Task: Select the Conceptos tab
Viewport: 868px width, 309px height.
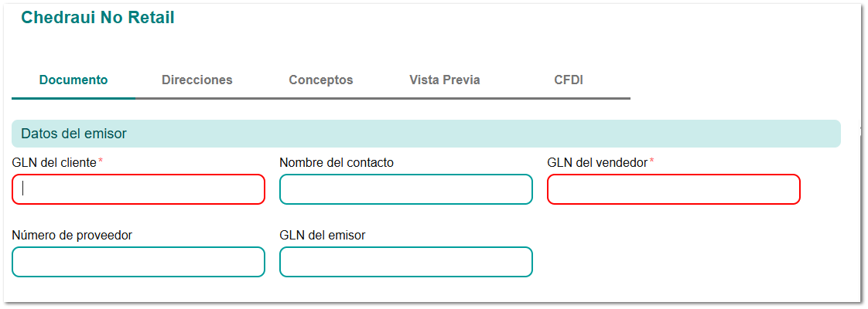Action: coord(321,80)
